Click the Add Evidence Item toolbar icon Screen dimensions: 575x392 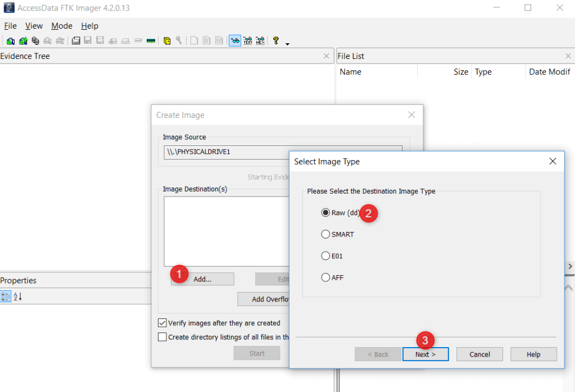pyautogui.click(x=10, y=41)
